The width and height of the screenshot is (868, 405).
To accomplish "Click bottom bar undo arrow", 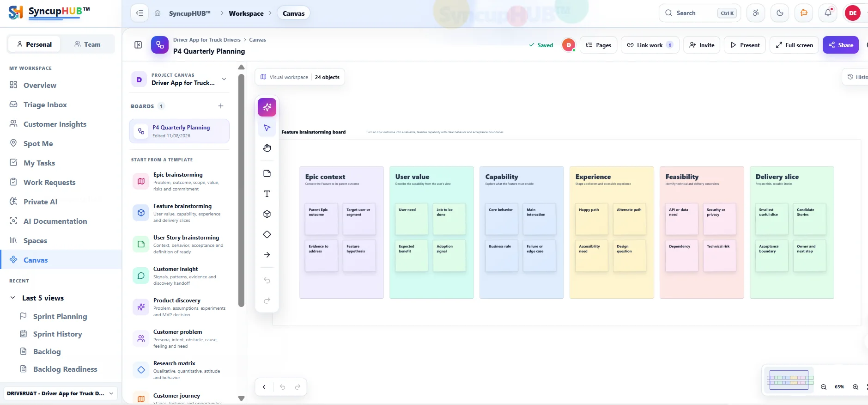I will pyautogui.click(x=283, y=387).
